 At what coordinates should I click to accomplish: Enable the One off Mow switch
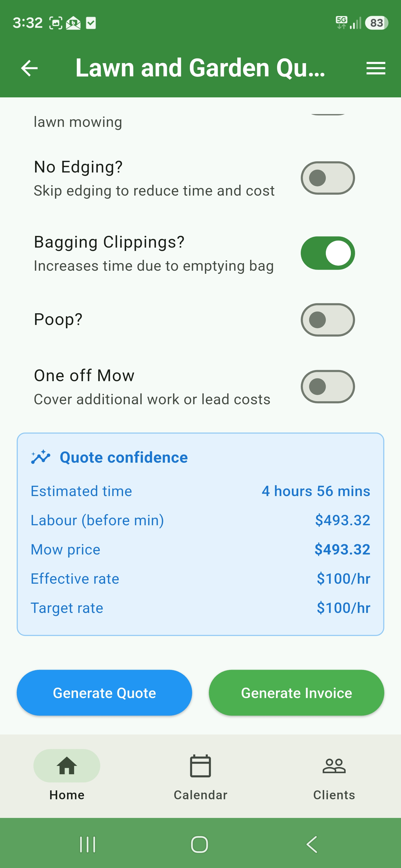[x=327, y=386]
